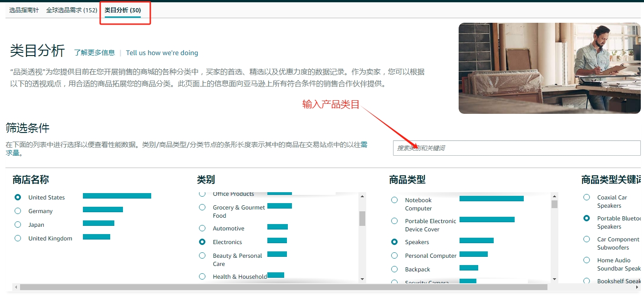Image resolution: width=644 pixels, height=296 pixels.
Task: Click the category and keyword search field
Action: pos(516,148)
